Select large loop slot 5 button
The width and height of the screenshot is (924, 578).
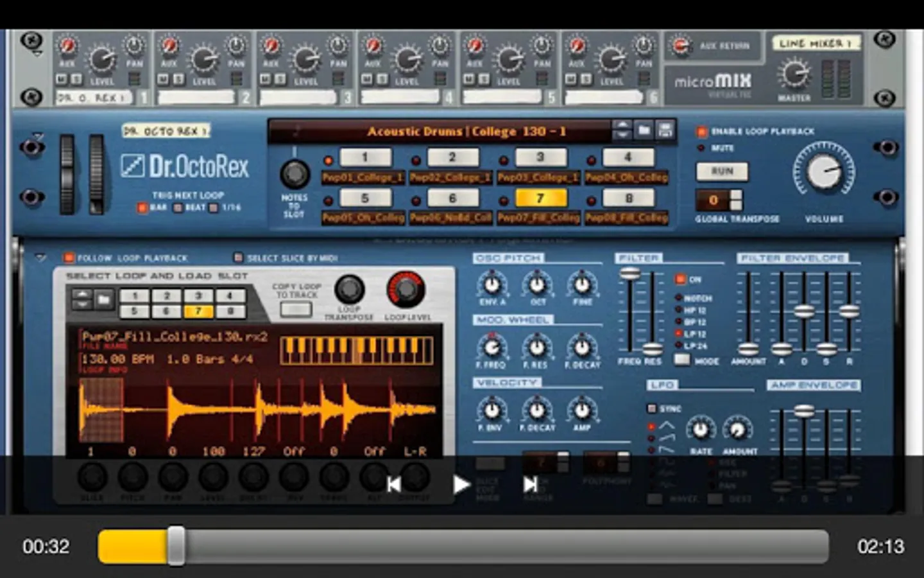tap(365, 198)
